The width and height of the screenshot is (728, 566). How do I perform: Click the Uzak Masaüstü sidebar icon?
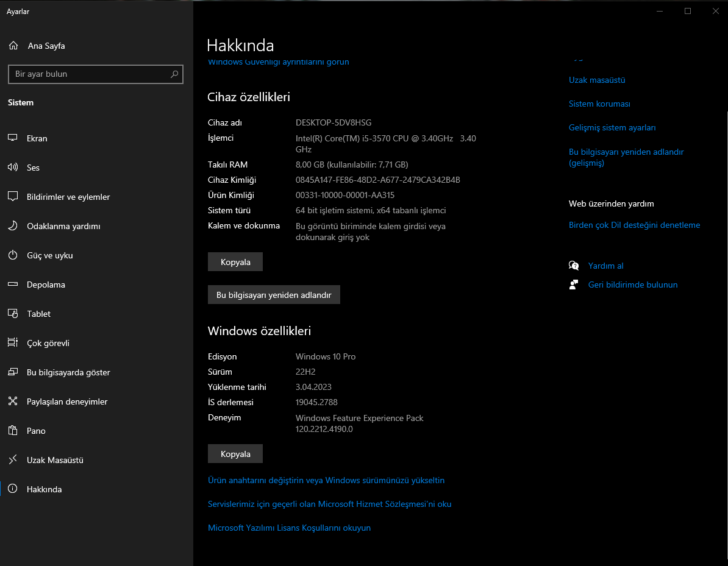[13, 460]
